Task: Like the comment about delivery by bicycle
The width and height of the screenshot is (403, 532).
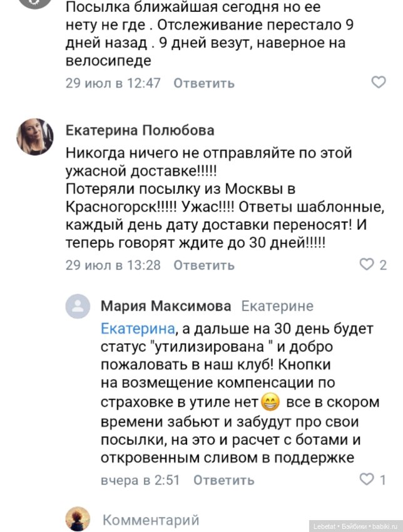Action: point(378,81)
